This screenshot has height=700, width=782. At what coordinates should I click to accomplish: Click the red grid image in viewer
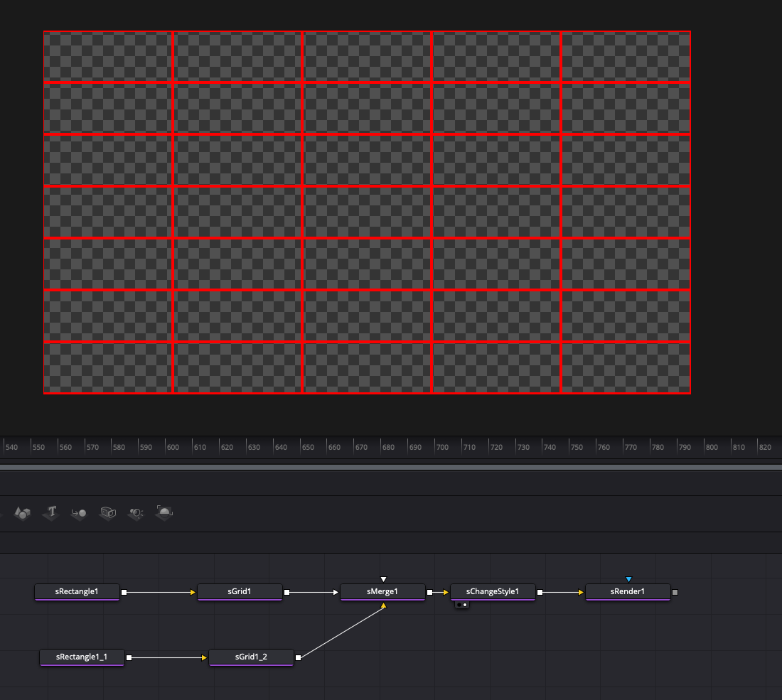367,212
